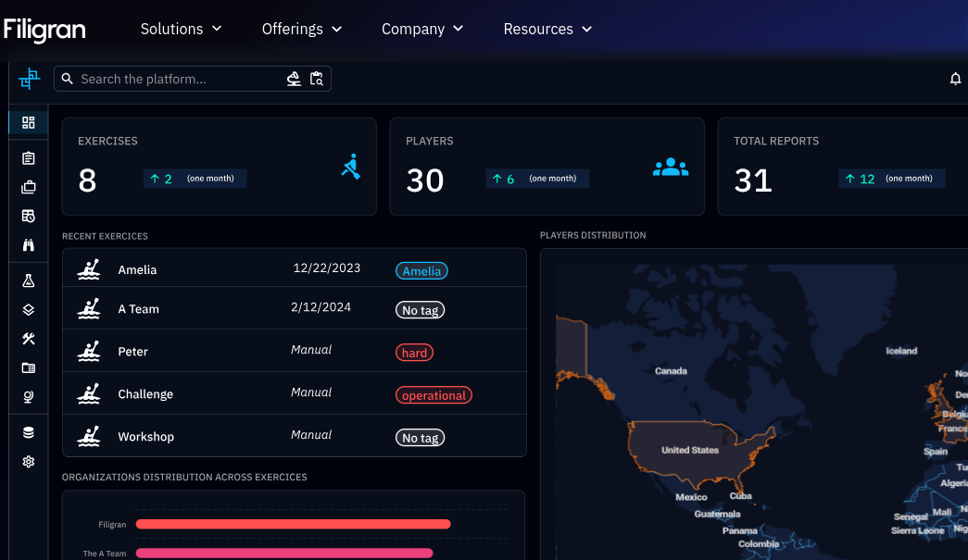Click the Players trend badge showing 6
This screenshot has height=560, width=968.
(x=537, y=179)
